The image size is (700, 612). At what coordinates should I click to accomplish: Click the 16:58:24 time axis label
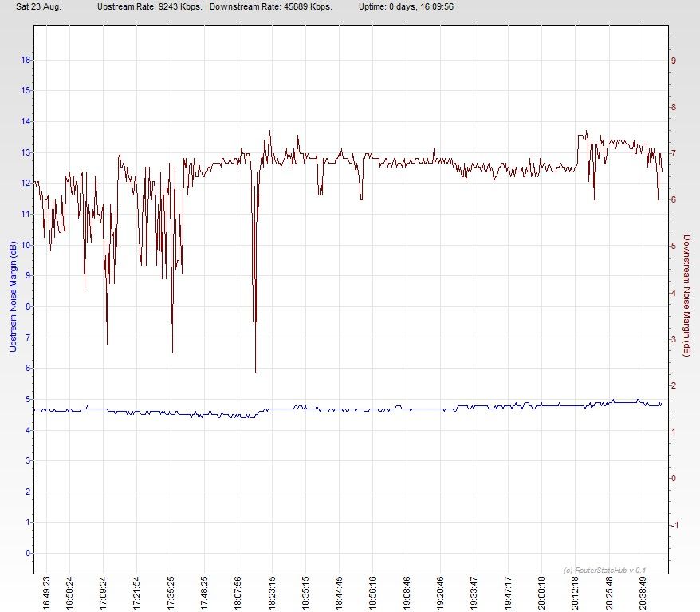tap(69, 593)
